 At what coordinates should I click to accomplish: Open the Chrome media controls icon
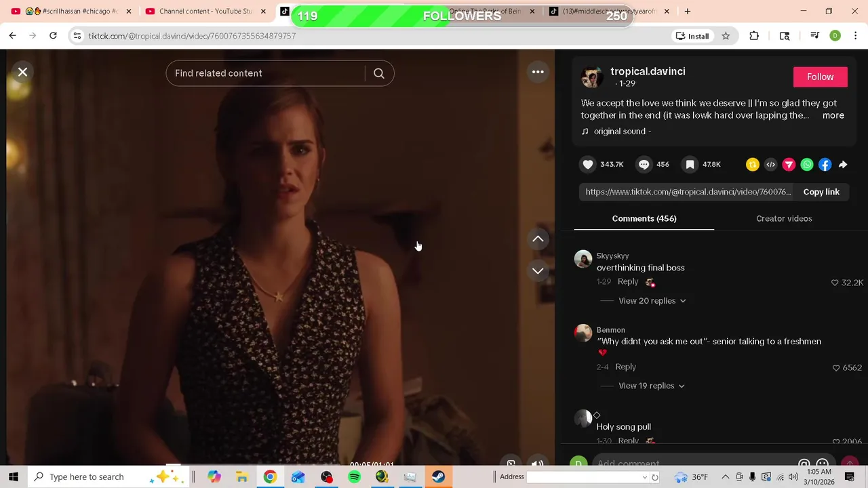815,36
